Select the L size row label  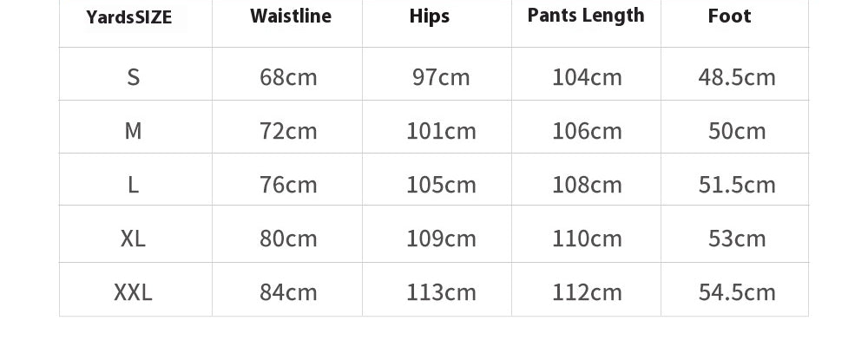point(133,185)
